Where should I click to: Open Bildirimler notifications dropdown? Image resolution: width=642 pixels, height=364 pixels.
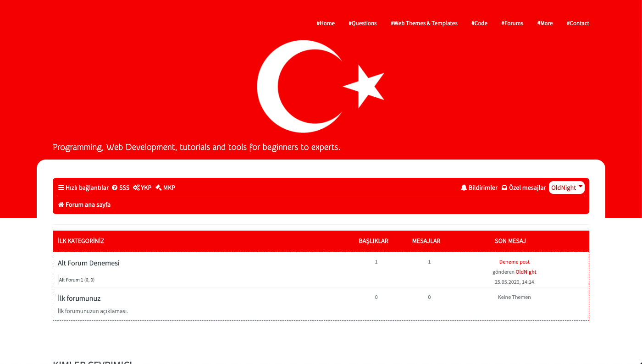click(x=483, y=188)
